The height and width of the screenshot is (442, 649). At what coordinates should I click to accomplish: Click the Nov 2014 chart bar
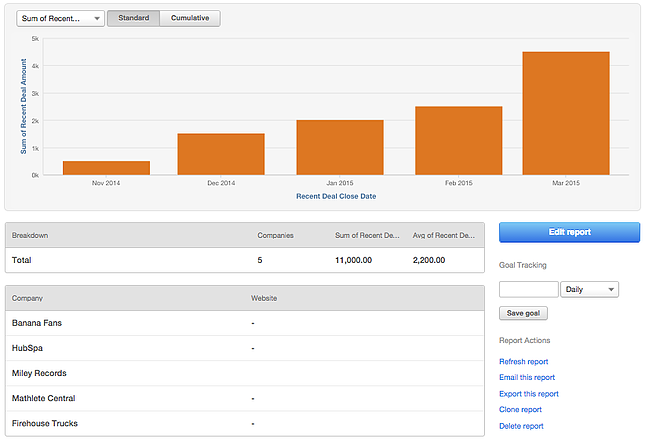point(106,168)
